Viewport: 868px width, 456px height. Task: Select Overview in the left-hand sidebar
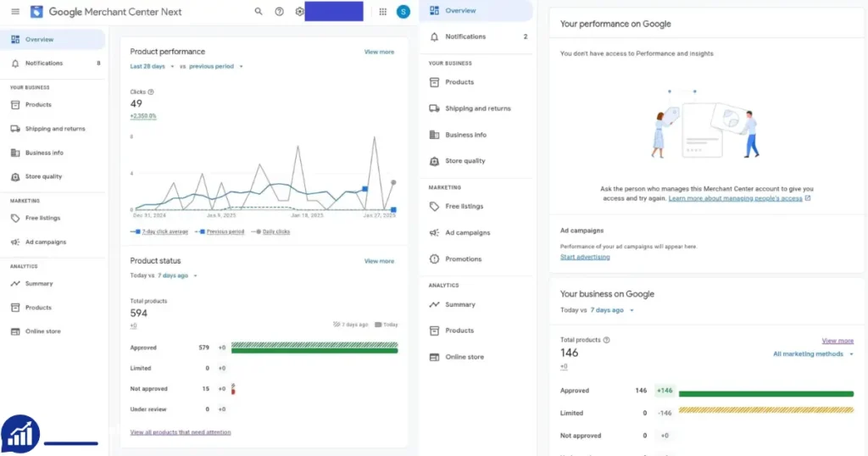(x=53, y=40)
